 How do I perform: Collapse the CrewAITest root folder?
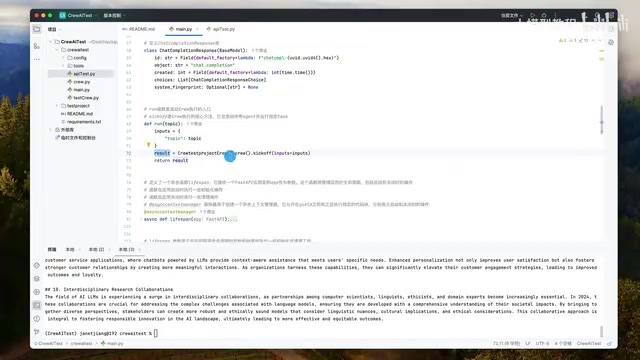tap(51, 42)
